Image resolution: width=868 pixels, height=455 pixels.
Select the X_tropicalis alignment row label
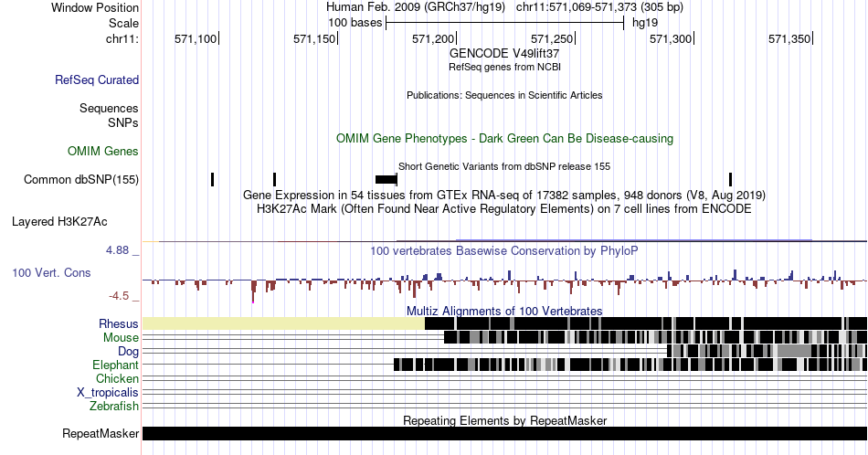pyautogui.click(x=108, y=393)
